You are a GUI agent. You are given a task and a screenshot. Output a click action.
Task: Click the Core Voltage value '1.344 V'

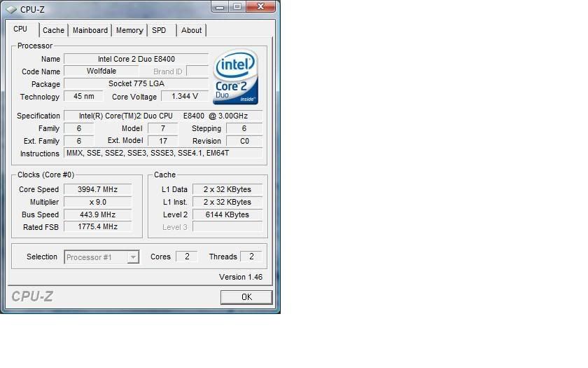coord(185,96)
